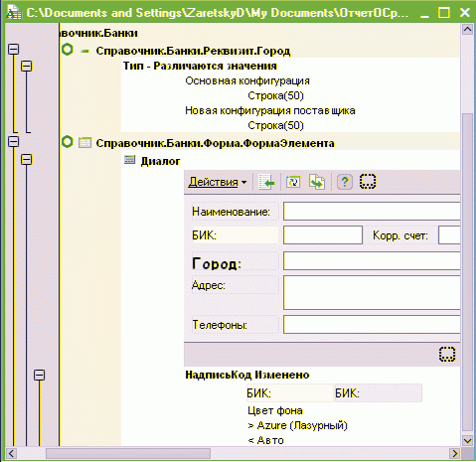Click the Наименование input field
This screenshot has width=476, height=462.
pyautogui.click(x=372, y=212)
